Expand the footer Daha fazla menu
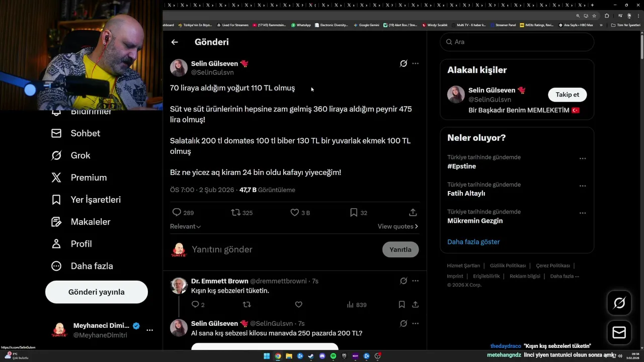The width and height of the screenshot is (644, 362). click(565, 276)
